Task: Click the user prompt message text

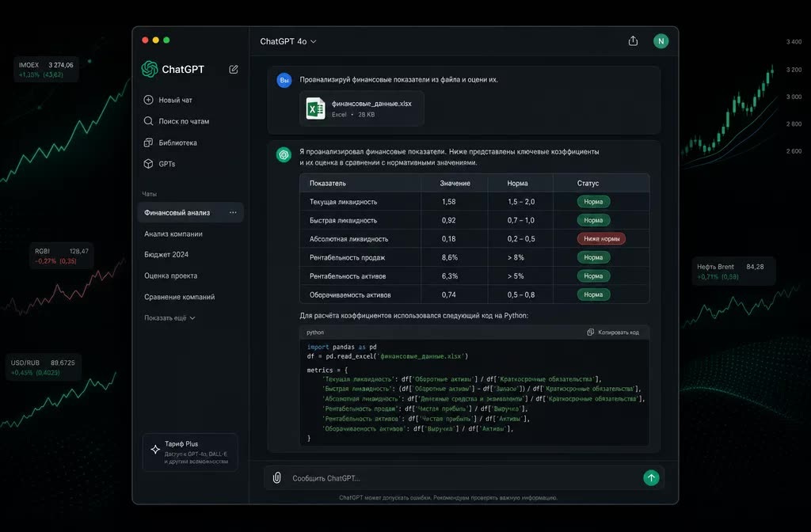Action: tap(399, 80)
